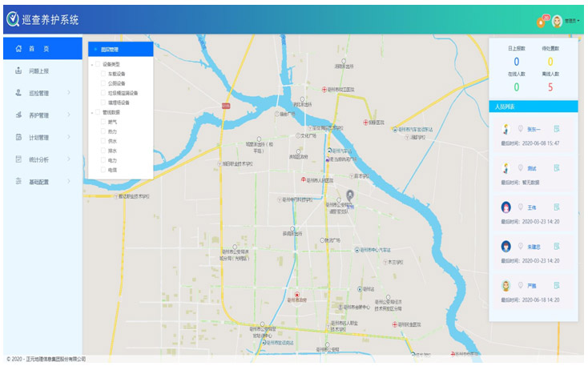The width and height of the screenshot is (588, 370).
Task: Click the location pin next to 张东一
Action: point(520,128)
